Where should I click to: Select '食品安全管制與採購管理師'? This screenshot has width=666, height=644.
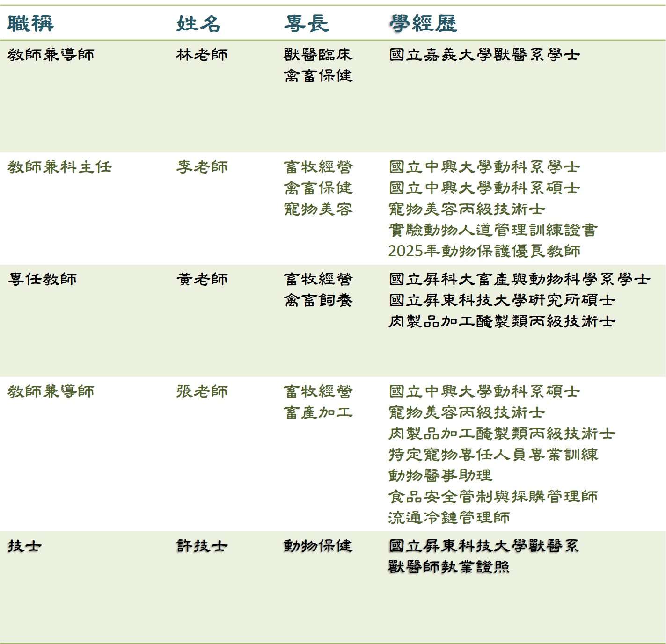click(x=493, y=497)
